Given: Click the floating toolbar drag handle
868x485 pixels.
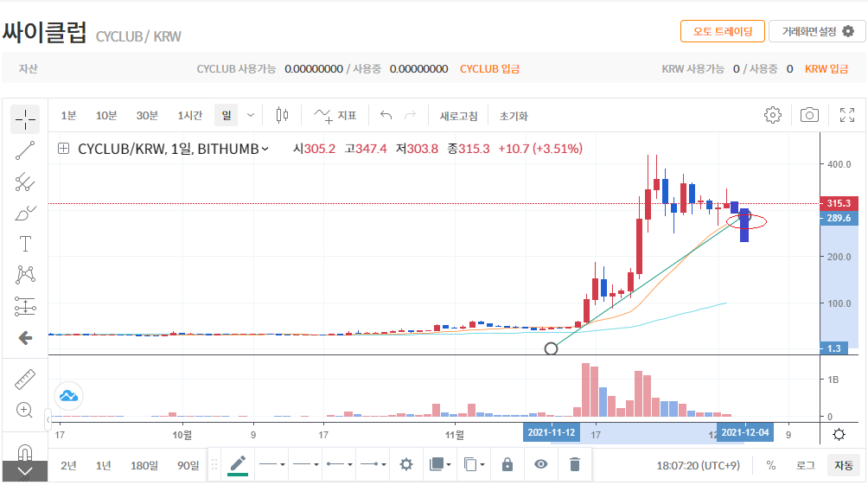Looking at the screenshot, I should [x=214, y=464].
